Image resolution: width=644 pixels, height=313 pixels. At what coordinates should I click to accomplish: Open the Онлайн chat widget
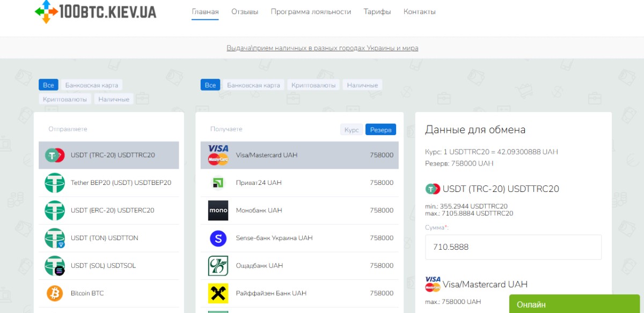pos(574,304)
